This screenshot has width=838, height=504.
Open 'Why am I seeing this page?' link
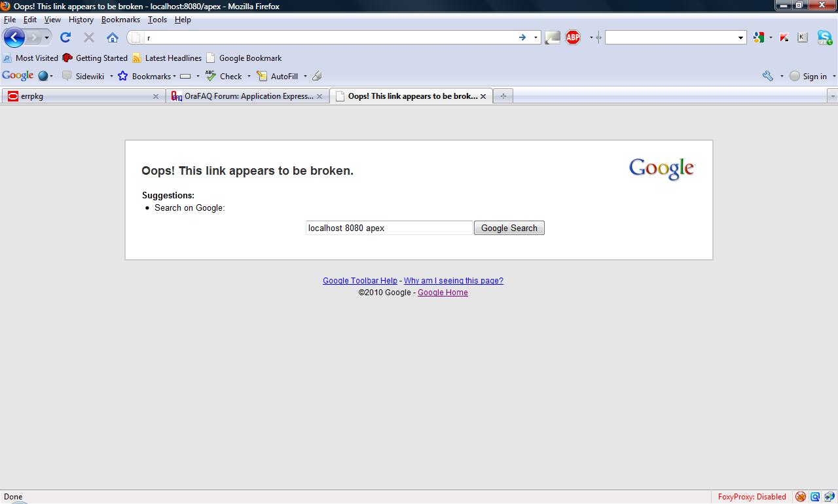coord(453,281)
